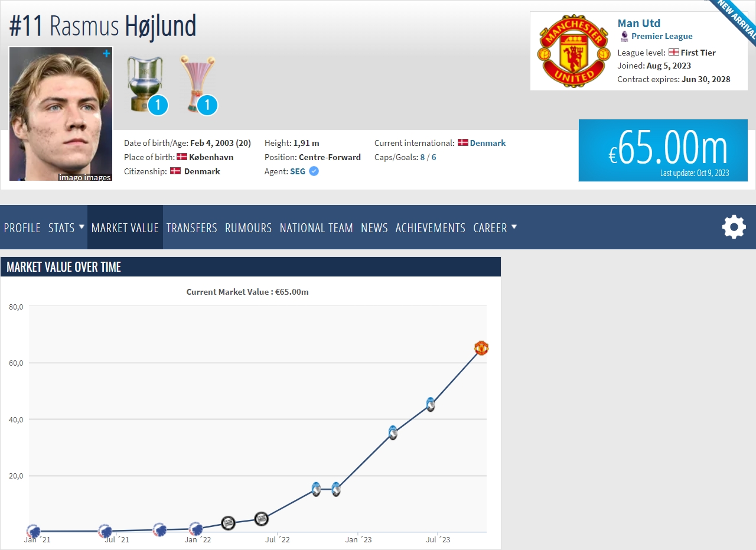The width and height of the screenshot is (756, 550).
Task: Click the €65.00m market value box
Action: click(x=663, y=150)
